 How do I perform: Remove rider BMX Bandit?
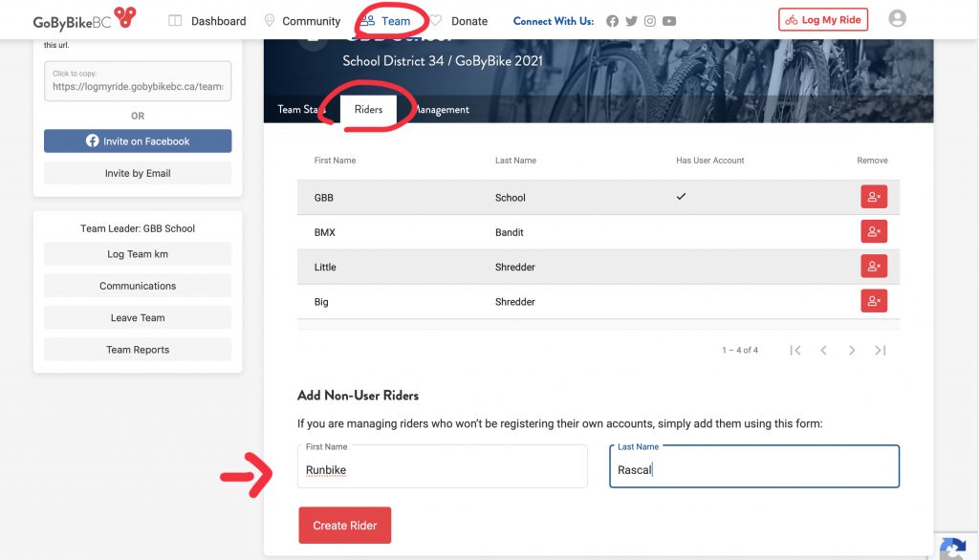874,231
